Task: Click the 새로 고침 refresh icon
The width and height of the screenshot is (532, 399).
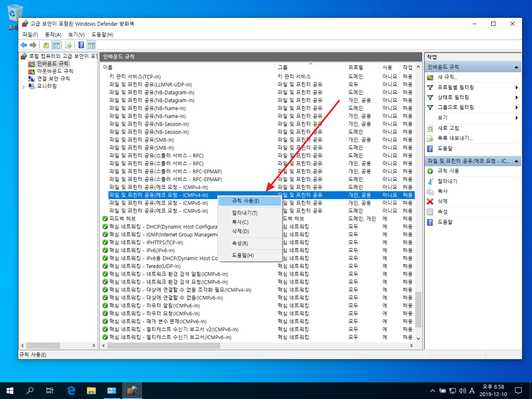Action: tap(430, 128)
